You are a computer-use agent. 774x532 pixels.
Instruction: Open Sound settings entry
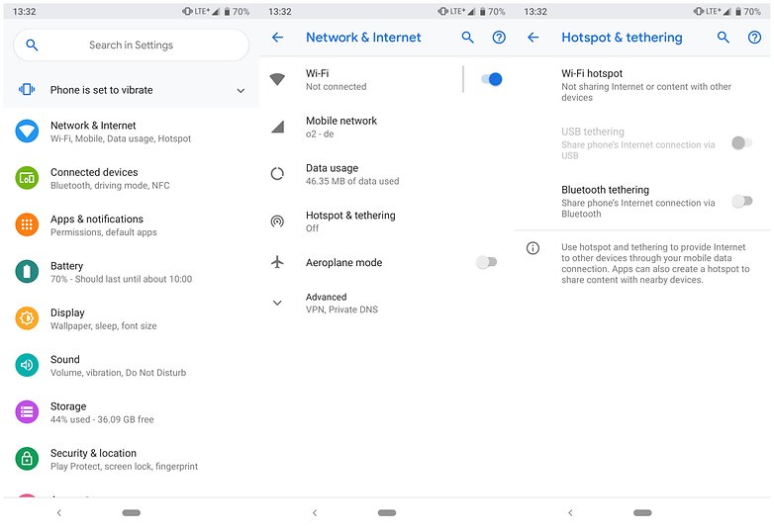tap(131, 366)
